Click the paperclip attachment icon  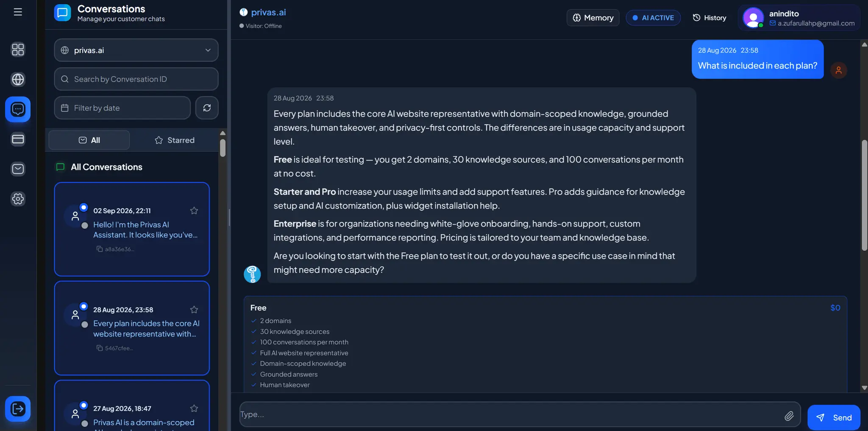[789, 416]
